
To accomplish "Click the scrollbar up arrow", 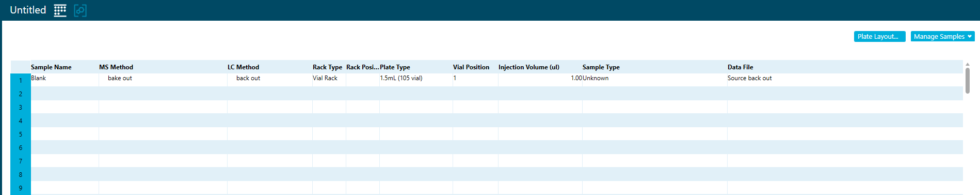I will pyautogui.click(x=968, y=64).
